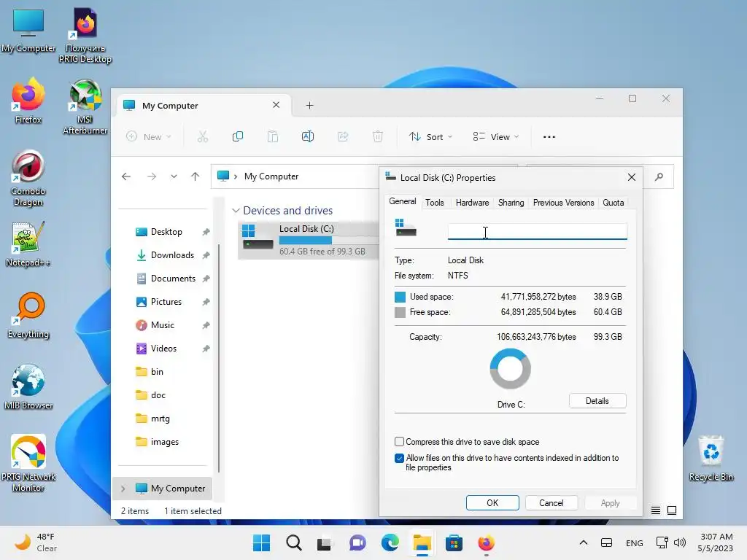
Task: Go back with the left arrow
Action: [125, 176]
